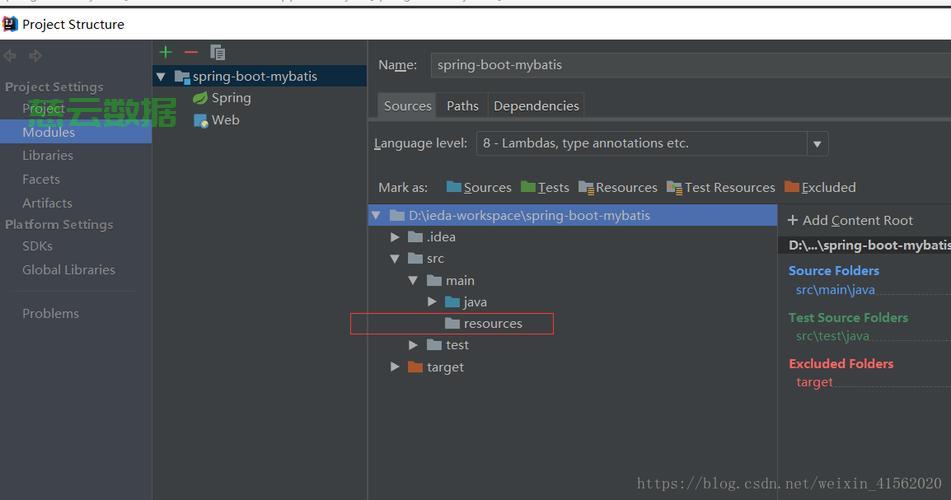The width and height of the screenshot is (951, 500).
Task: Open Project settings
Action: pyautogui.click(x=43, y=109)
